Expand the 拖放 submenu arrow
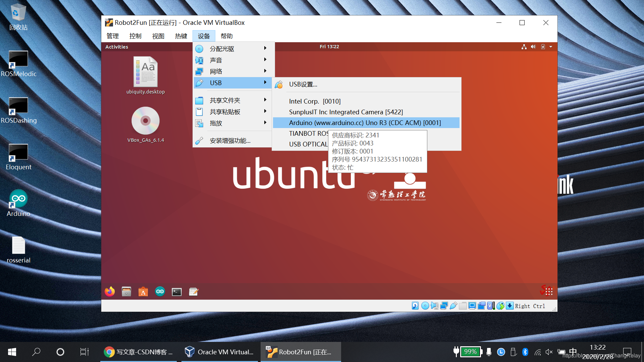Viewport: 644px width, 362px height. pos(265,123)
